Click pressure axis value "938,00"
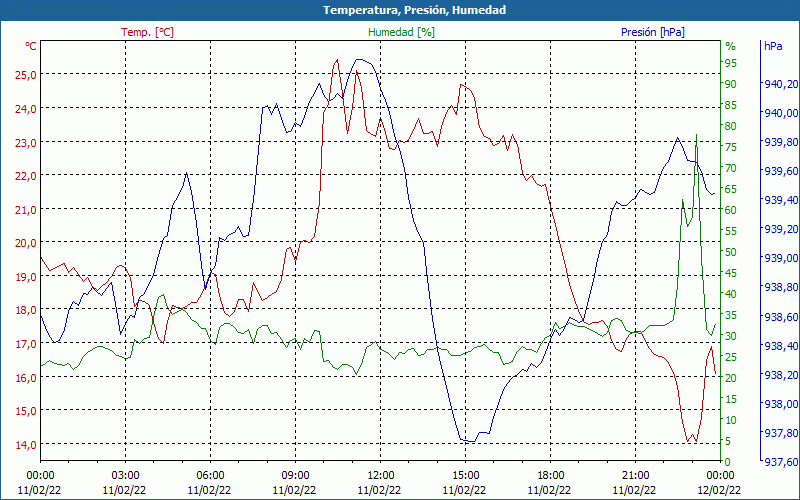The width and height of the screenshot is (800, 500). (x=780, y=404)
